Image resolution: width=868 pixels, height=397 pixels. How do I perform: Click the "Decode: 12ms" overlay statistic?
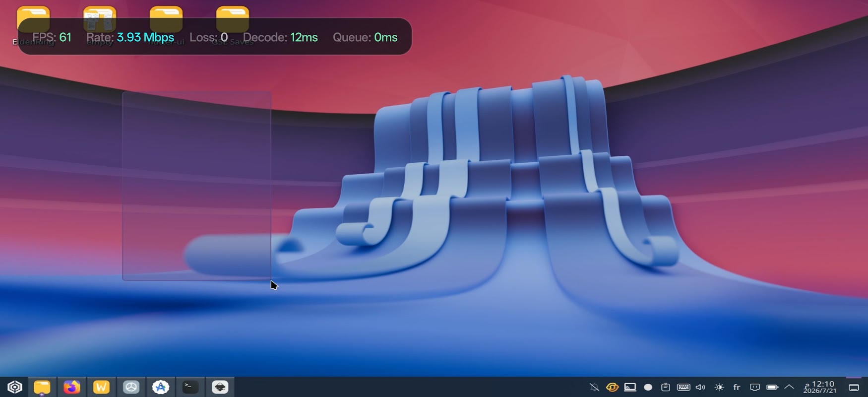click(x=280, y=37)
